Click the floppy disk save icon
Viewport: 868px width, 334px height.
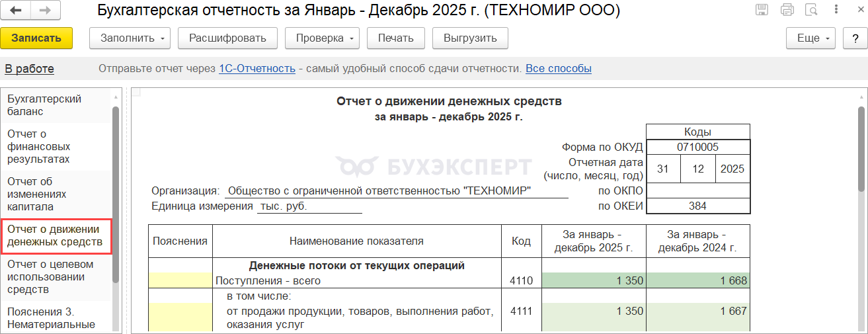coord(762,10)
